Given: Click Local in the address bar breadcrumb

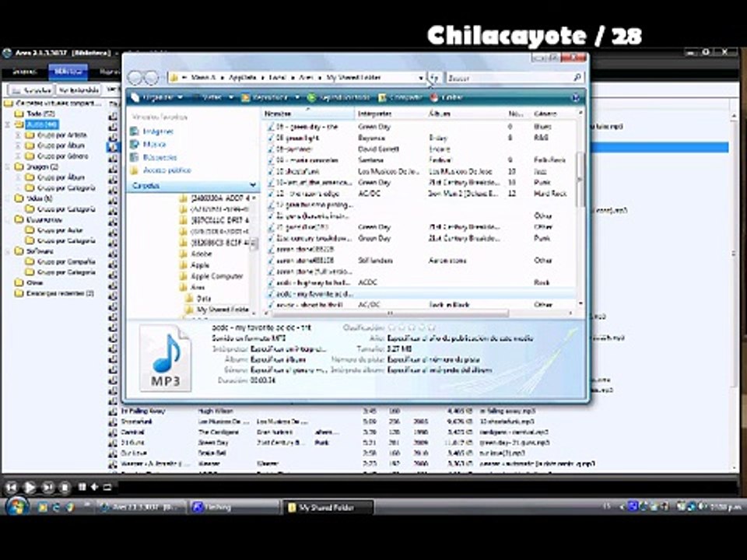Looking at the screenshot, I should pos(277,77).
